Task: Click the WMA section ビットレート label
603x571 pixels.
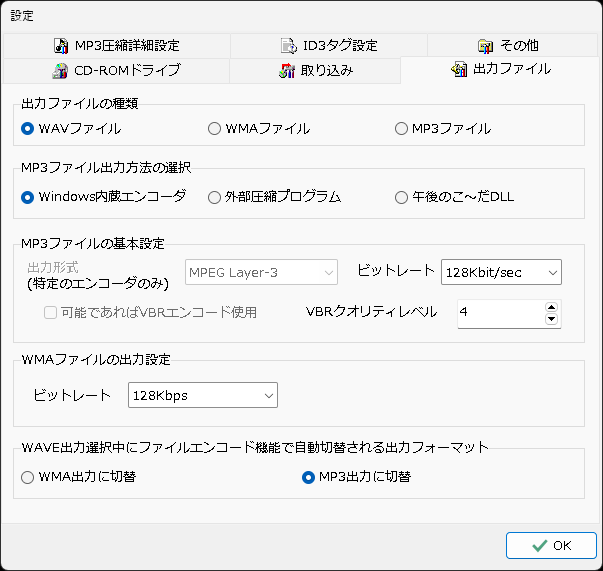Action: 72,395
